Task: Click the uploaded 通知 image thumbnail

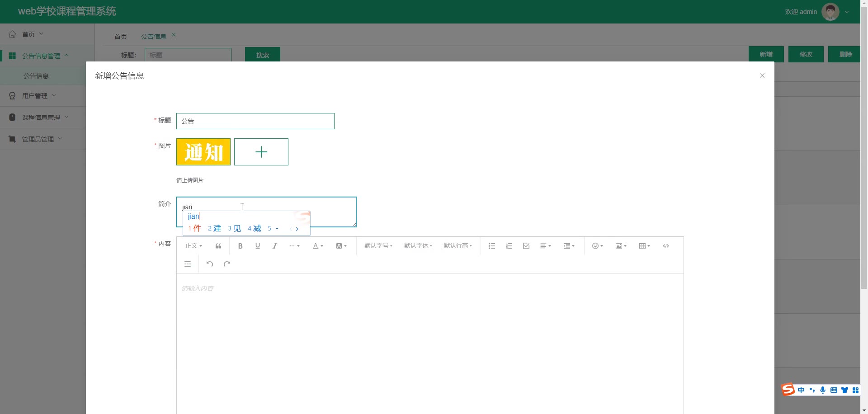Action: point(203,152)
